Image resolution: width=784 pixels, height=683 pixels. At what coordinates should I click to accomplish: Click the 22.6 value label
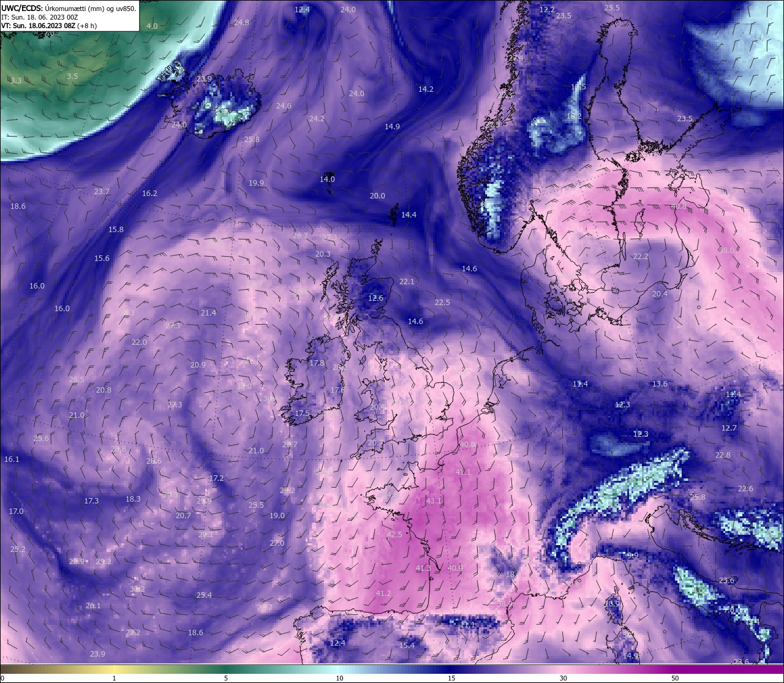click(745, 489)
